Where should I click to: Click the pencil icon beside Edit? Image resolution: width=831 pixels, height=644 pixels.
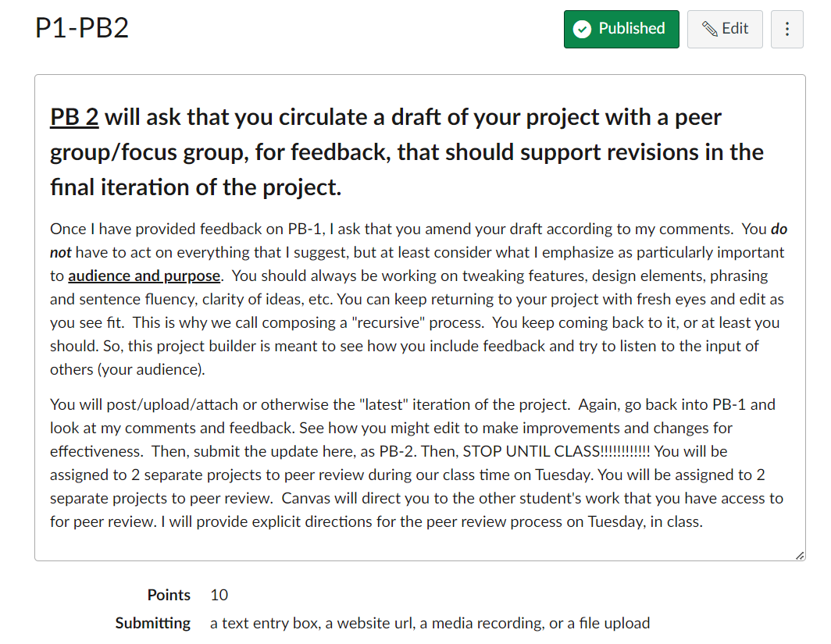710,29
